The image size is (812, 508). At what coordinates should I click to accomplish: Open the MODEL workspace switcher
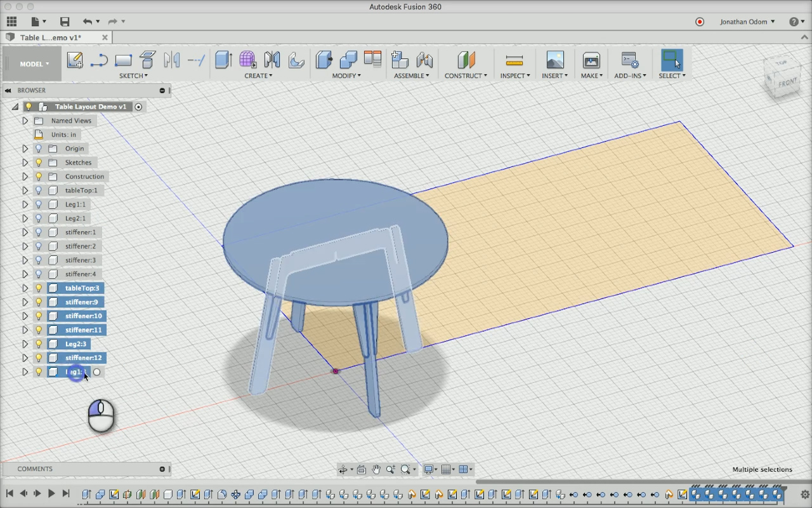coord(32,63)
